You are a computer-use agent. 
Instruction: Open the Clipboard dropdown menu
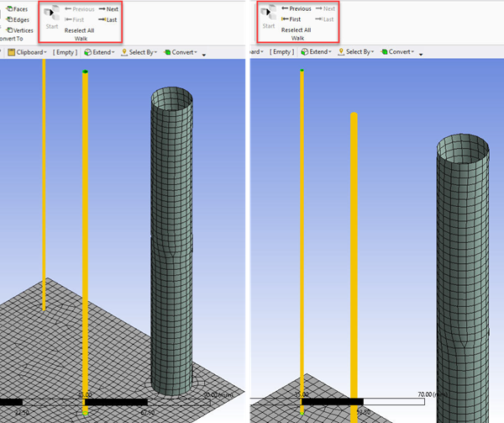pos(28,52)
